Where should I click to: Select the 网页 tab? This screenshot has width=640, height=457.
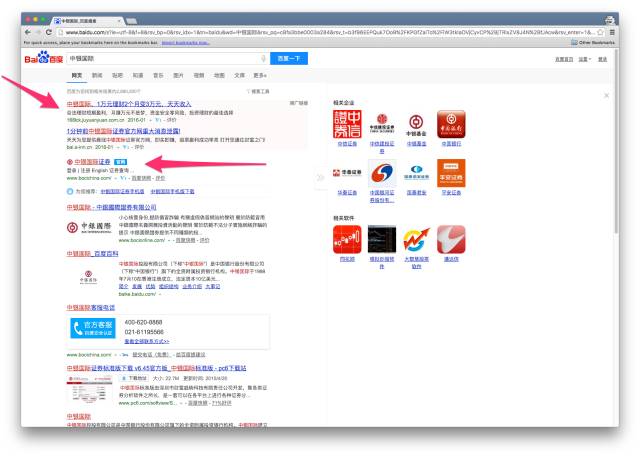tap(77, 75)
